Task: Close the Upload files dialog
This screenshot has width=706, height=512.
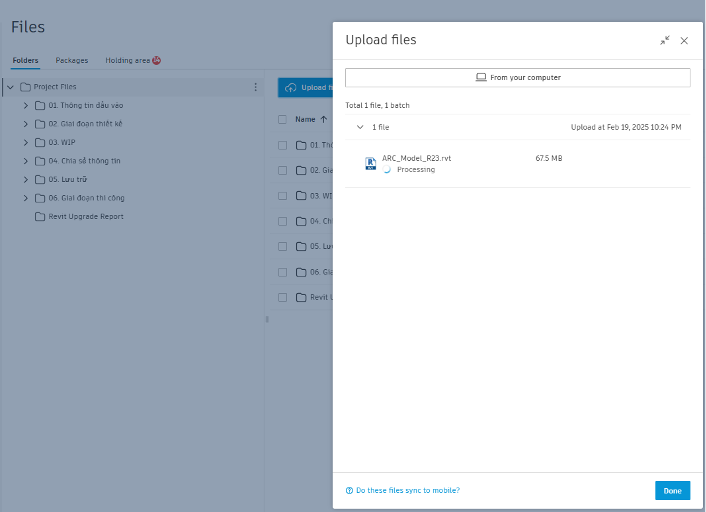Action: tap(684, 41)
